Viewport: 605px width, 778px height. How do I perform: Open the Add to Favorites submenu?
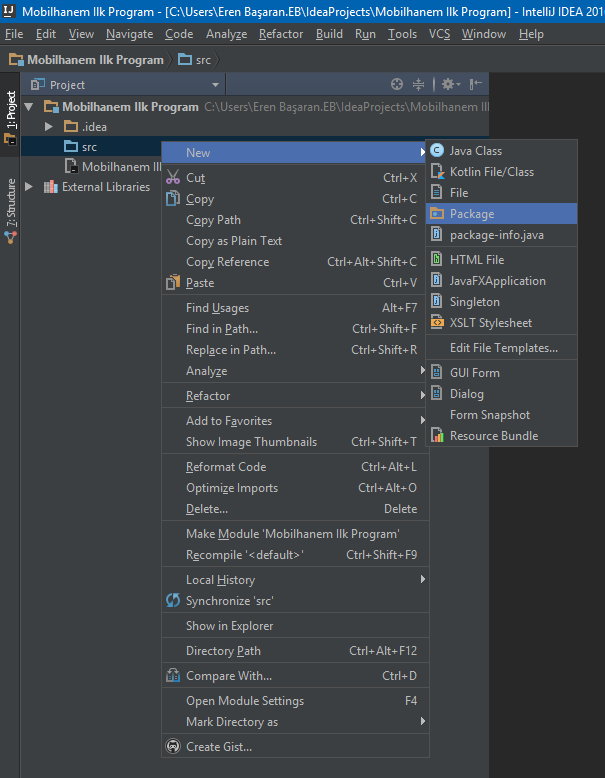295,421
